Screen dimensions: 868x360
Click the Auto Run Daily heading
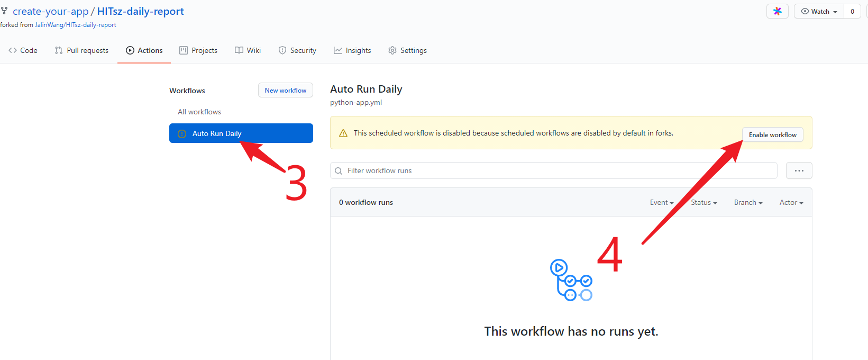tap(366, 89)
